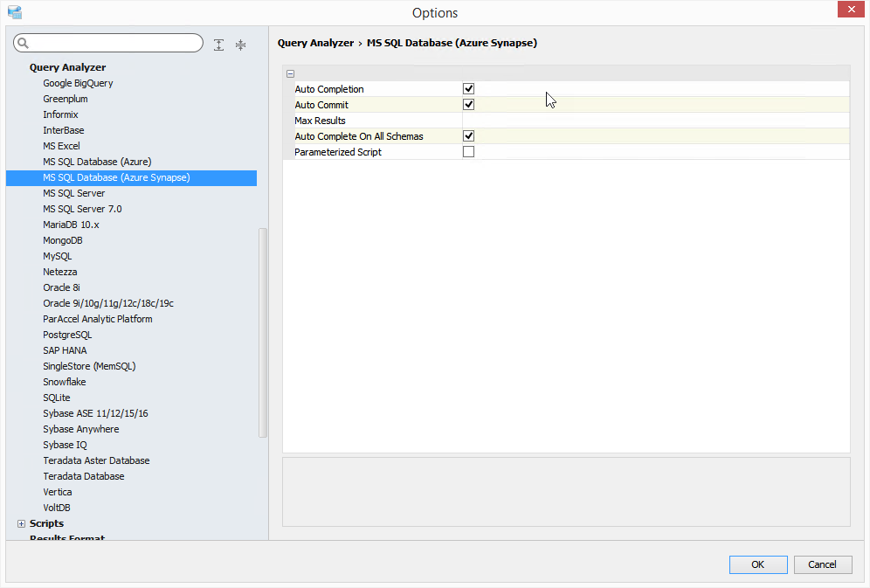Image resolution: width=870 pixels, height=588 pixels.
Task: Click the search magnifier icon
Action: (x=24, y=44)
